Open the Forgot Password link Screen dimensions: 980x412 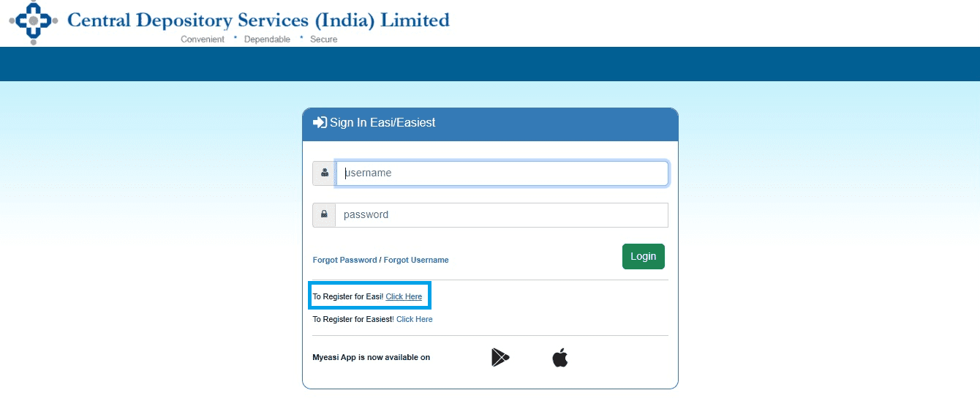(344, 260)
